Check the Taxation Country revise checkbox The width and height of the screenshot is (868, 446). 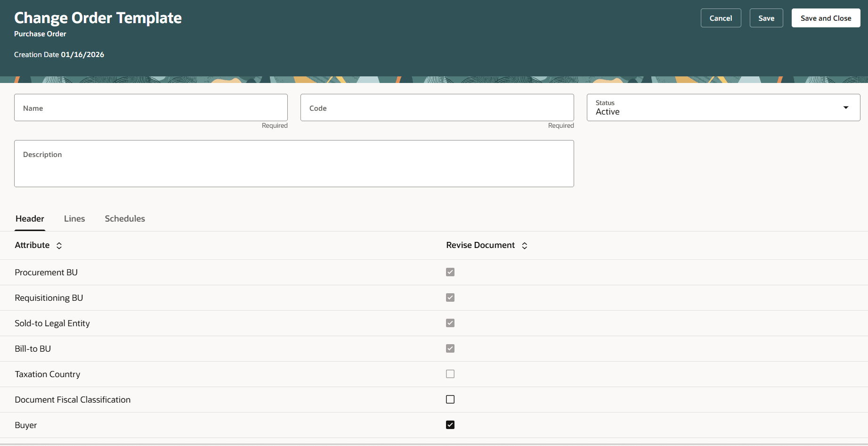[x=450, y=374]
